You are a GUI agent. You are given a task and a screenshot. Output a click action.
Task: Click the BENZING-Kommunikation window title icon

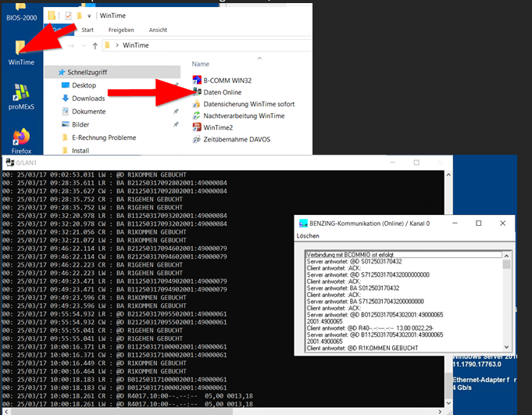303,224
